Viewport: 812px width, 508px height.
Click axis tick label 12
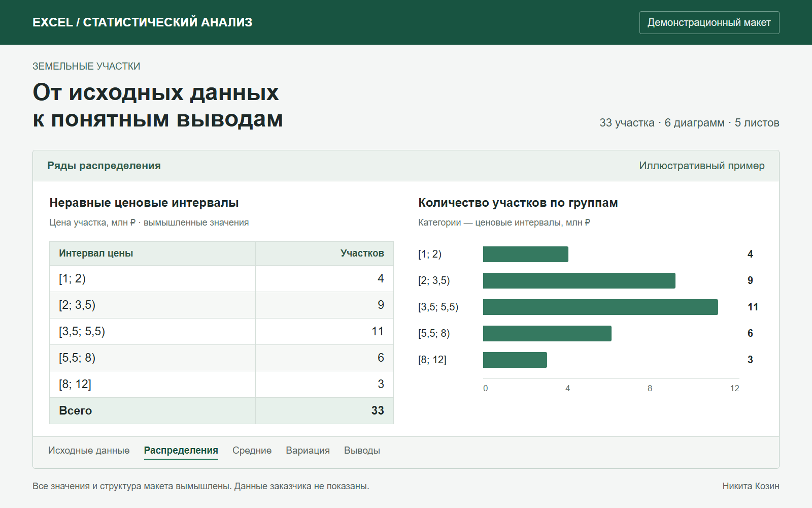pos(734,388)
